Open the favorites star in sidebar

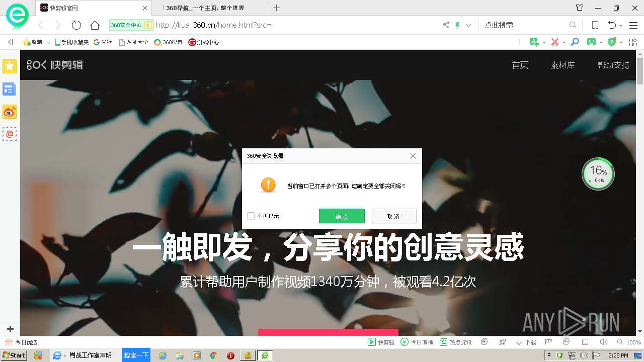click(x=10, y=66)
